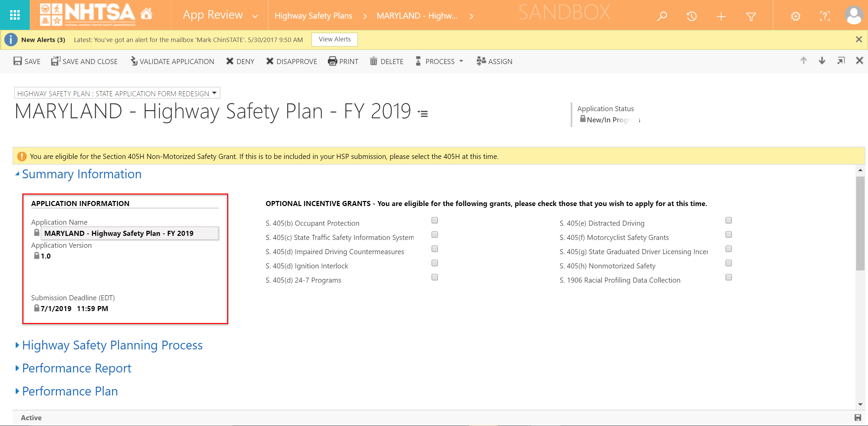868x426 pixels.
Task: Open the form selector State Application Form Redesign
Action: coord(117,93)
